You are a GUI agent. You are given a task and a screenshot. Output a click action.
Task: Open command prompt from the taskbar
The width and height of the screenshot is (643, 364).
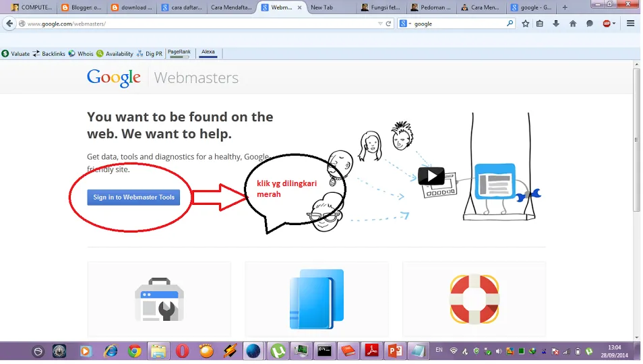(324, 351)
